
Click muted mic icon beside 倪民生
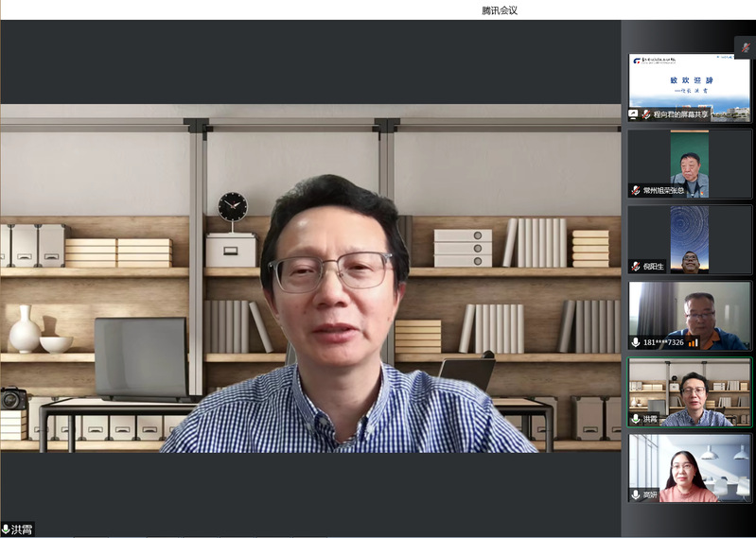(x=636, y=267)
